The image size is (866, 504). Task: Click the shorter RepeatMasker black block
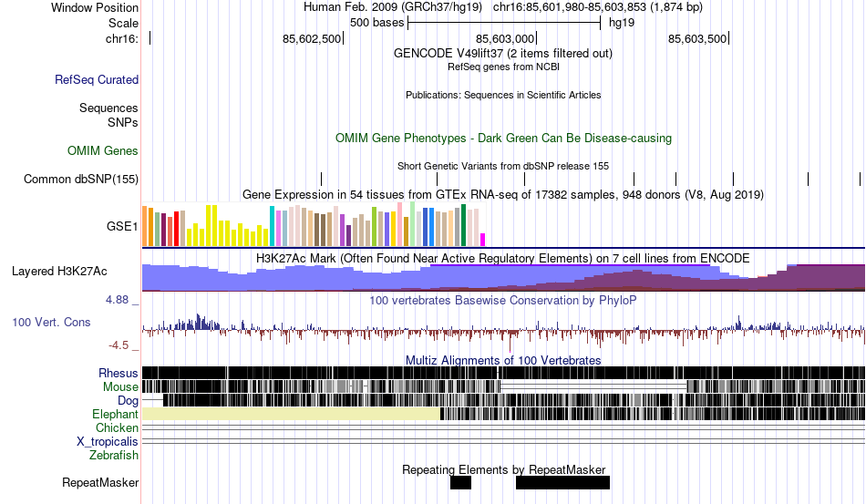[460, 482]
